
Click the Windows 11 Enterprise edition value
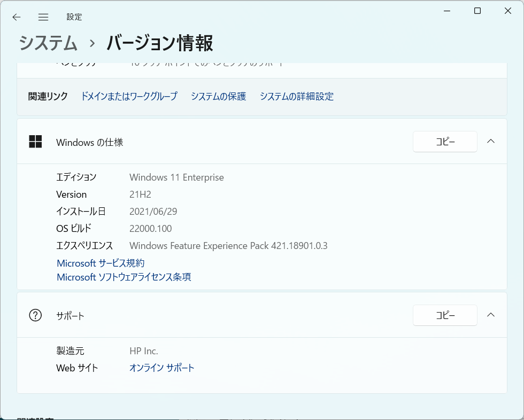coord(176,177)
